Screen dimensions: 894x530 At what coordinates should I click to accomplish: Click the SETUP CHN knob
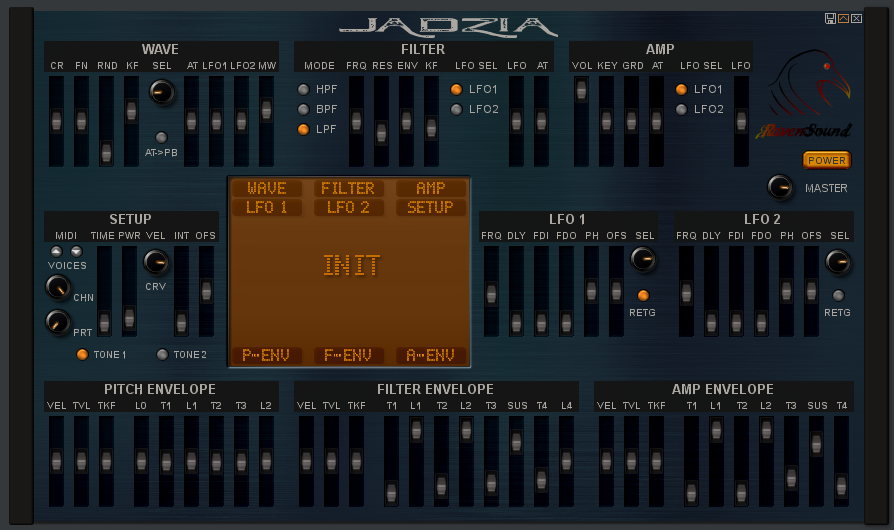pos(58,288)
